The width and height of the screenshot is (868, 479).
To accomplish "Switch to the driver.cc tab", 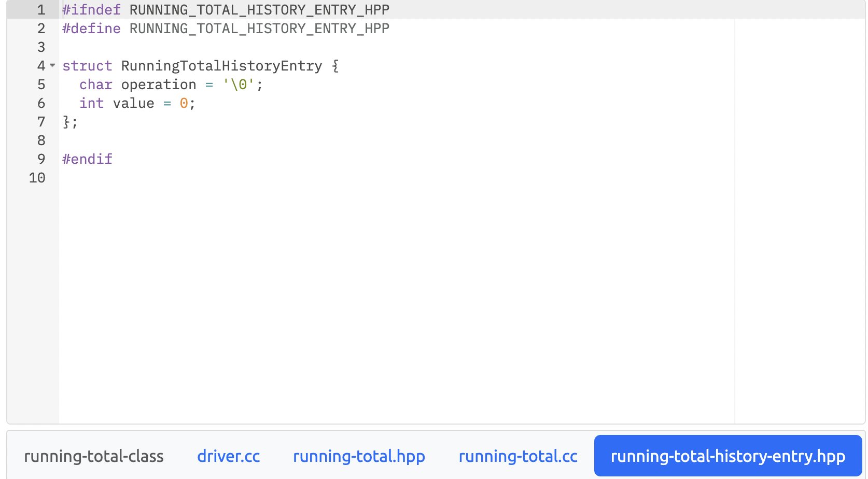I will click(x=228, y=456).
